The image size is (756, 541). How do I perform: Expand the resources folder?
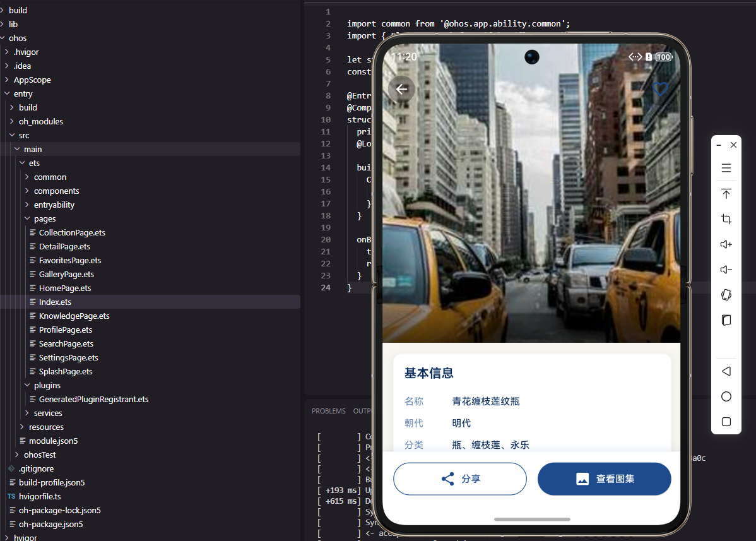click(46, 428)
